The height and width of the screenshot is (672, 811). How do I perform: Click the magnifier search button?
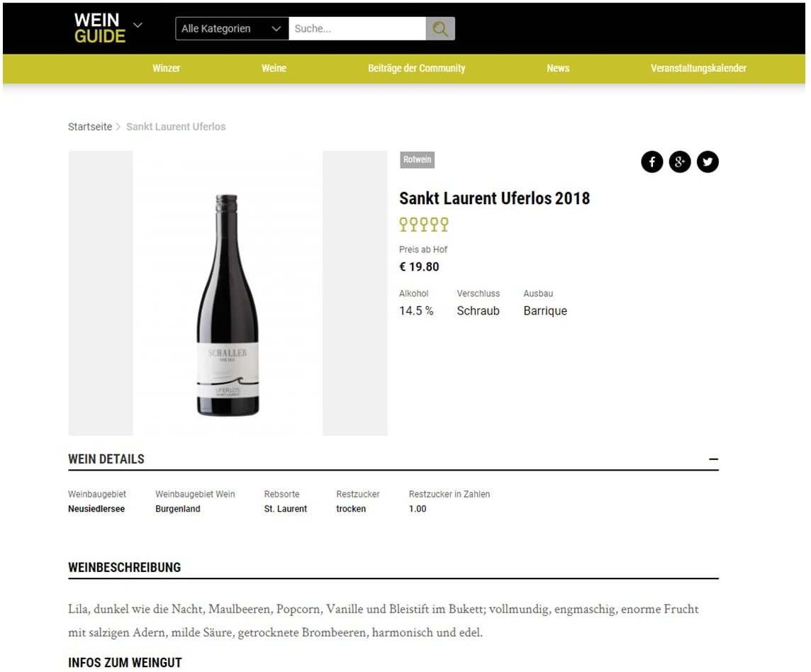[440, 28]
